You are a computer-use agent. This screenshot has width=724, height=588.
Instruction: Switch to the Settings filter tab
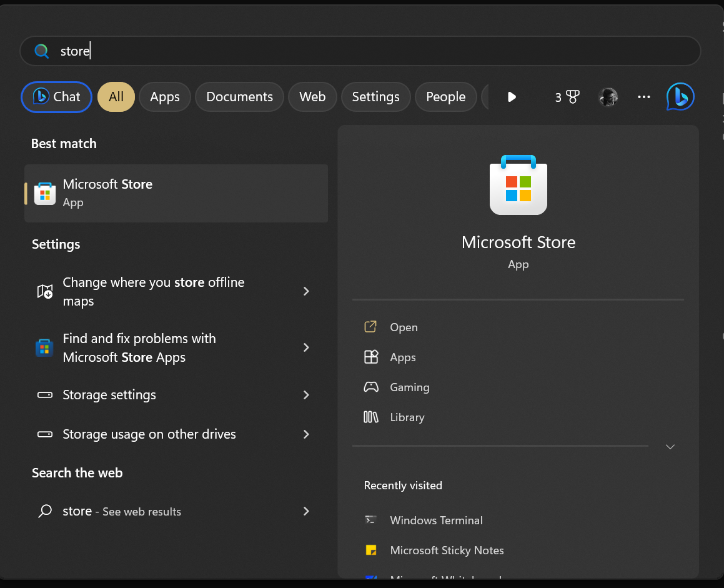(375, 97)
